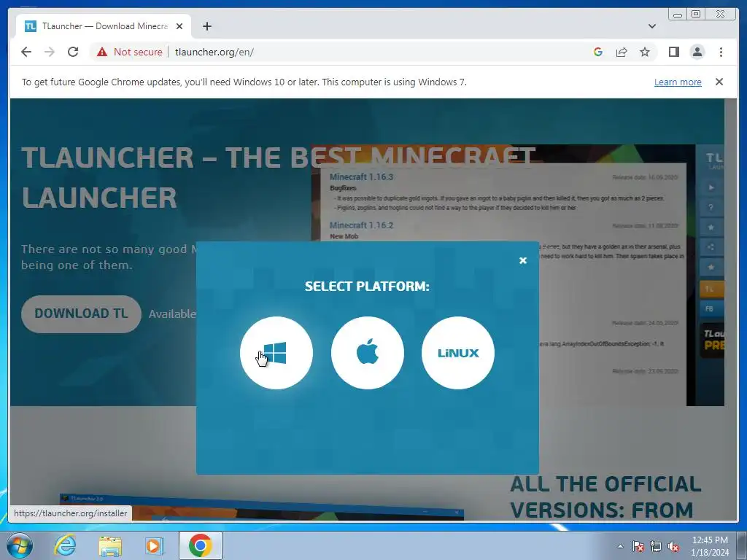Open the Learn more link

[678, 82]
